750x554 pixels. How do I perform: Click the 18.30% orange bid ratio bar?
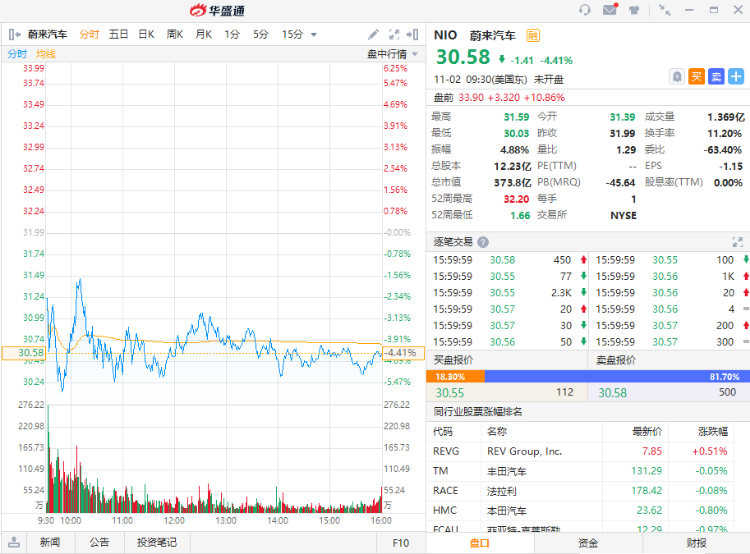pos(455,377)
